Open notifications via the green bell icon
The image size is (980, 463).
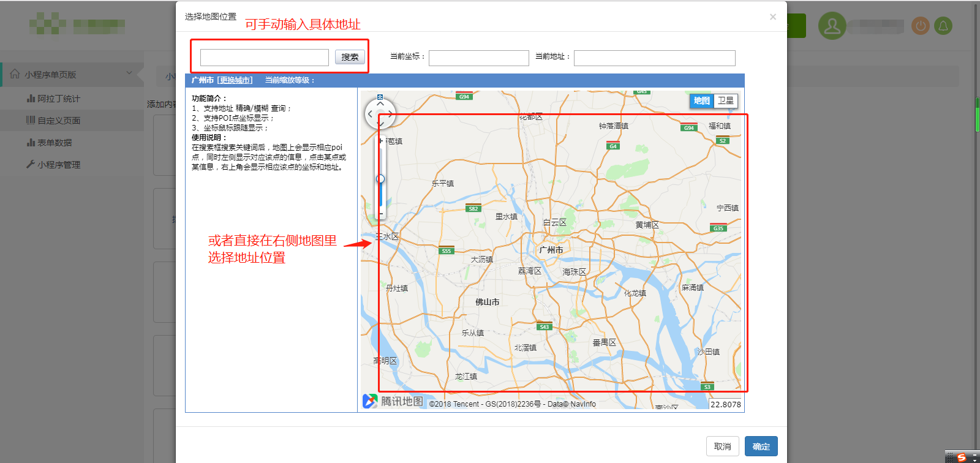(943, 26)
